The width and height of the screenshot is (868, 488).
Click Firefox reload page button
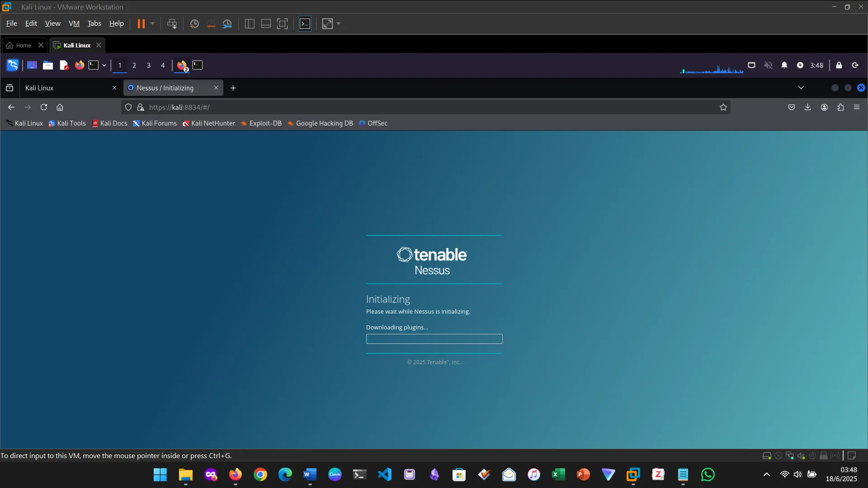[x=44, y=107]
